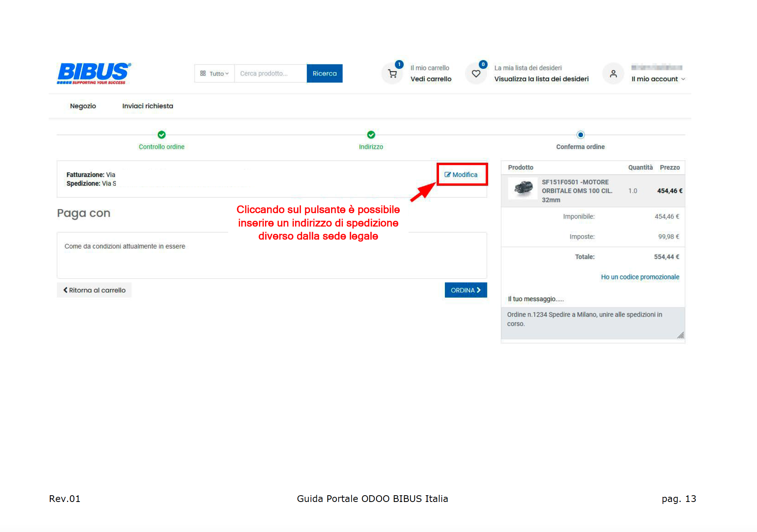Click the wishlist heart icon

(x=476, y=74)
